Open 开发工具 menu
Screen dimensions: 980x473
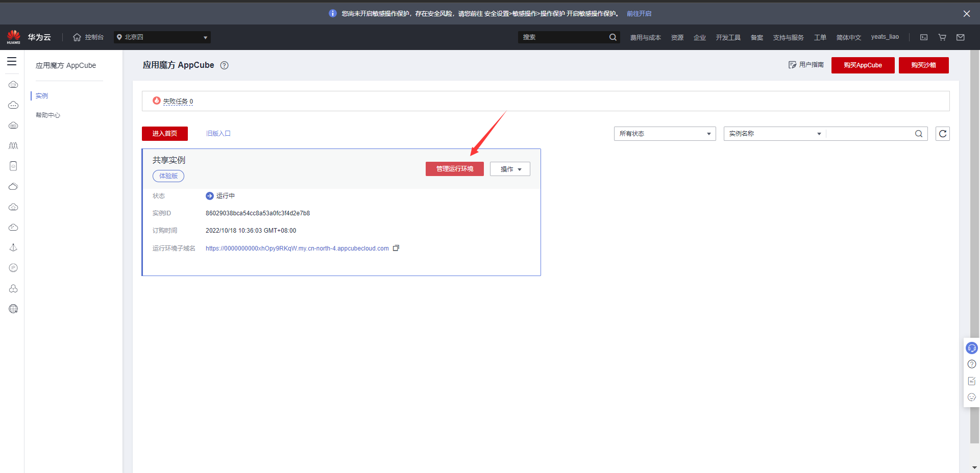coord(728,37)
